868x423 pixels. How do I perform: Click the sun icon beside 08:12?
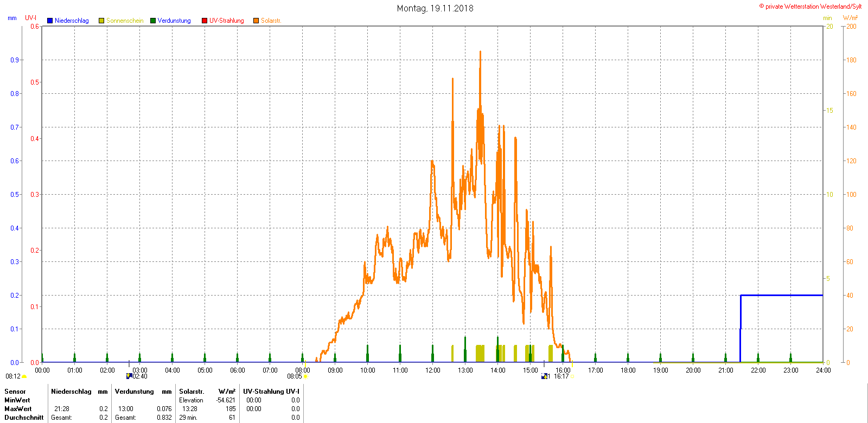coord(24,376)
